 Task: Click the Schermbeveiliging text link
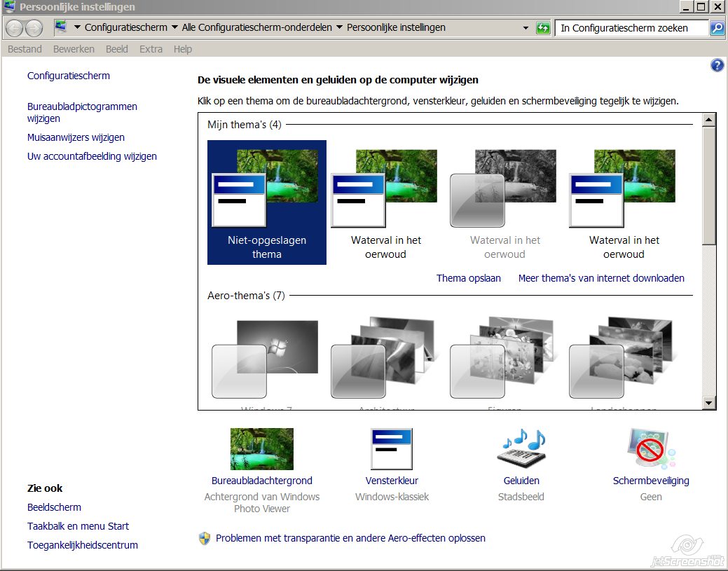pyautogui.click(x=651, y=481)
